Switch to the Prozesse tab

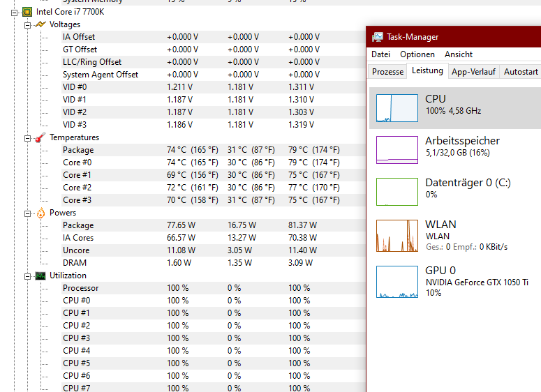(387, 72)
